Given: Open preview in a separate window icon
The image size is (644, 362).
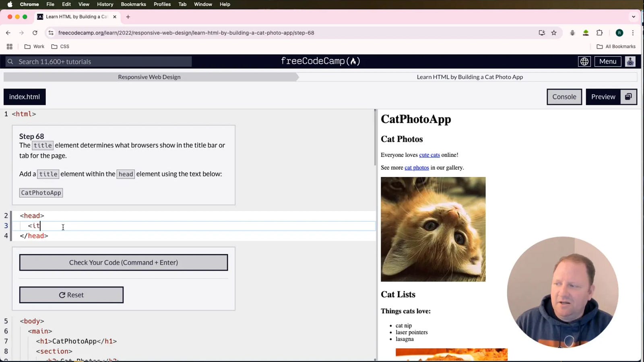Looking at the screenshot, I should pos(628,97).
